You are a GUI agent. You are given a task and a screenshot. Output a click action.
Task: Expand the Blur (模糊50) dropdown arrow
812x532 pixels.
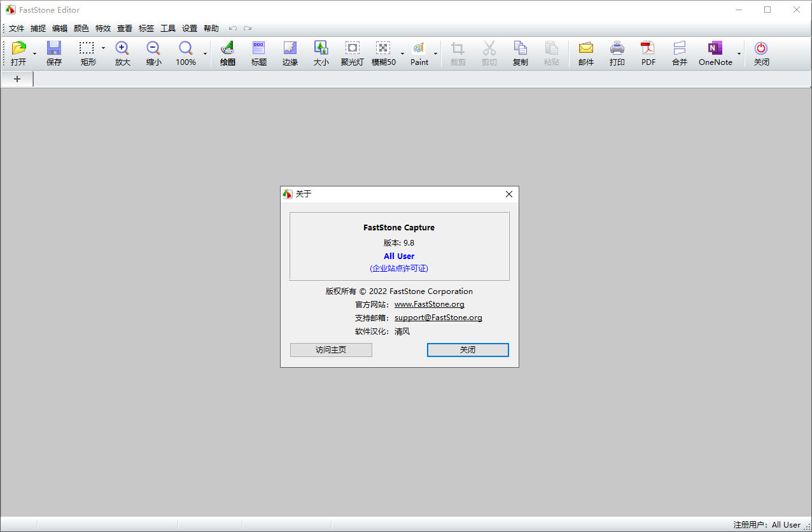(x=402, y=54)
